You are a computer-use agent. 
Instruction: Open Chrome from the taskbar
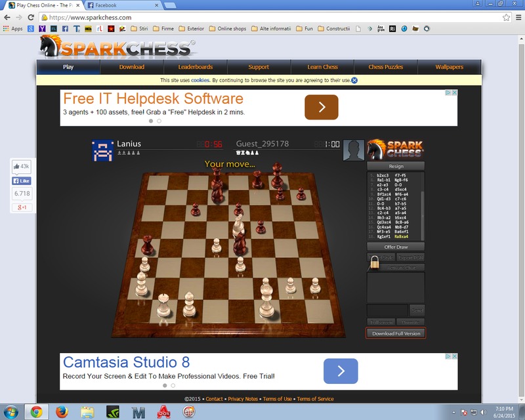[36, 412]
